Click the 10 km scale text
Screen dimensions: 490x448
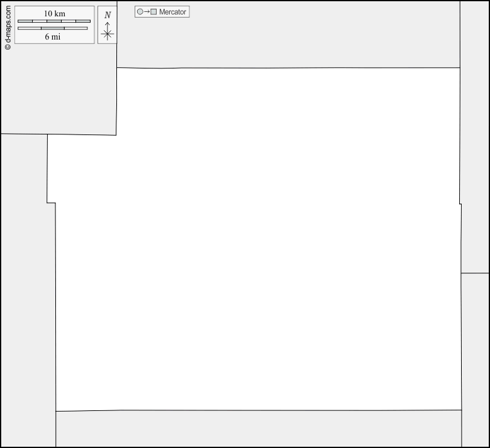(54, 14)
